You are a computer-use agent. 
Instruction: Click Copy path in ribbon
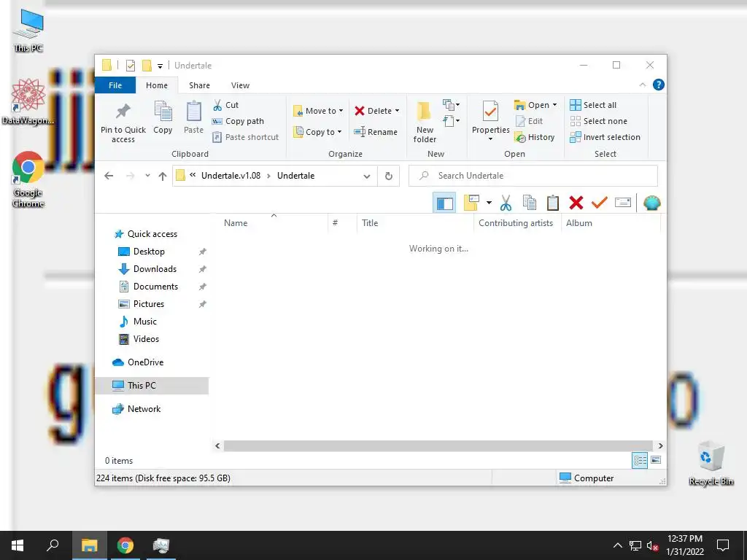click(x=238, y=121)
